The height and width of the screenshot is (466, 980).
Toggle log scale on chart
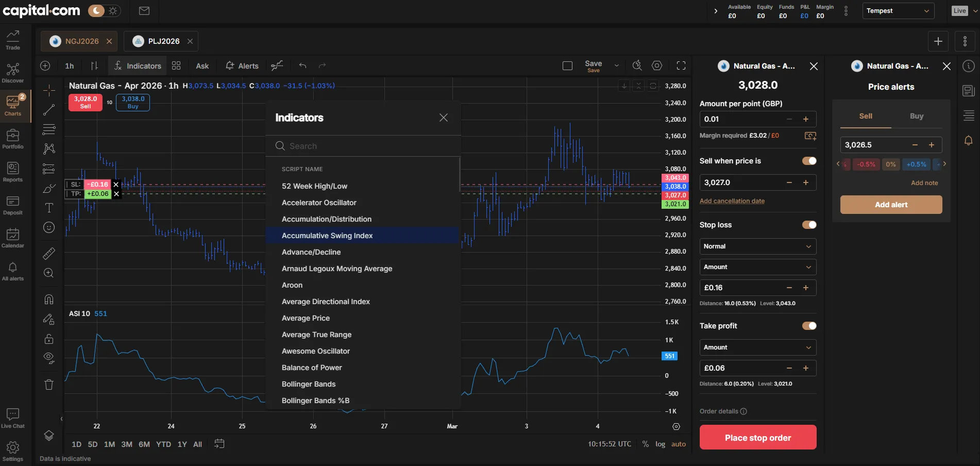660,444
